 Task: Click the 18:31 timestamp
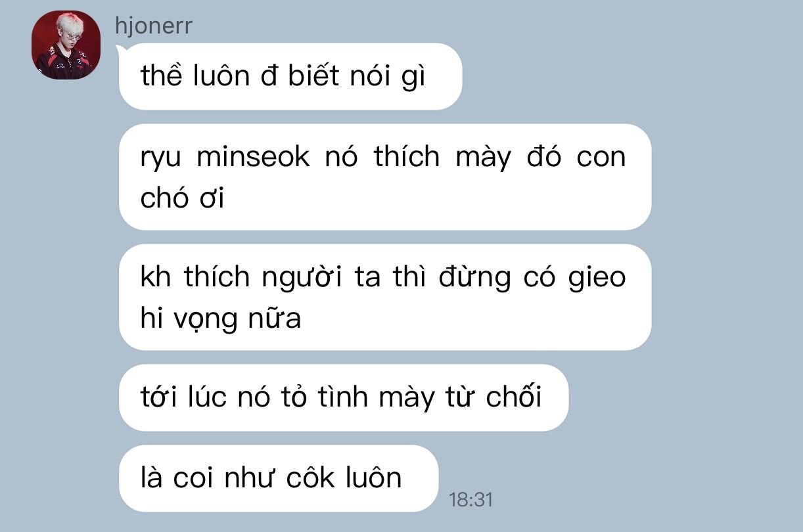(470, 500)
